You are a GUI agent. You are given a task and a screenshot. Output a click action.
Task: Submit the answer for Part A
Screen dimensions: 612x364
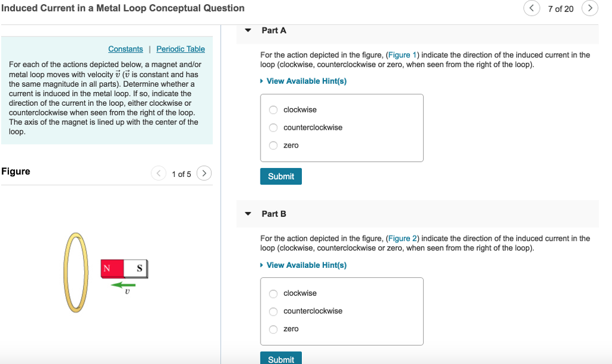click(280, 176)
